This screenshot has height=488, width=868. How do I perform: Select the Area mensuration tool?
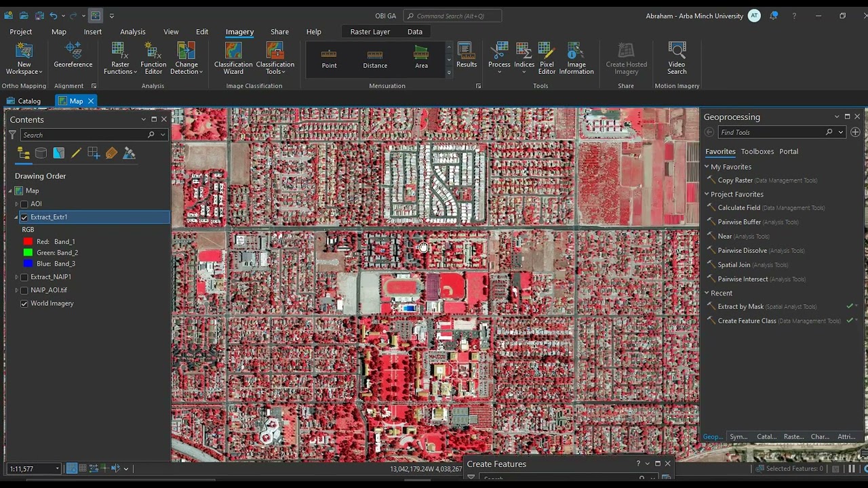pyautogui.click(x=421, y=59)
